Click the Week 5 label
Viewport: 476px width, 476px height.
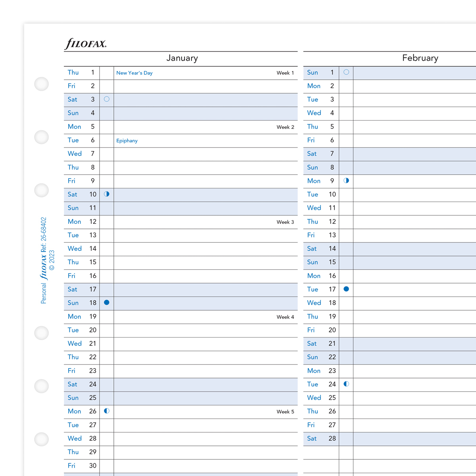pos(285,412)
